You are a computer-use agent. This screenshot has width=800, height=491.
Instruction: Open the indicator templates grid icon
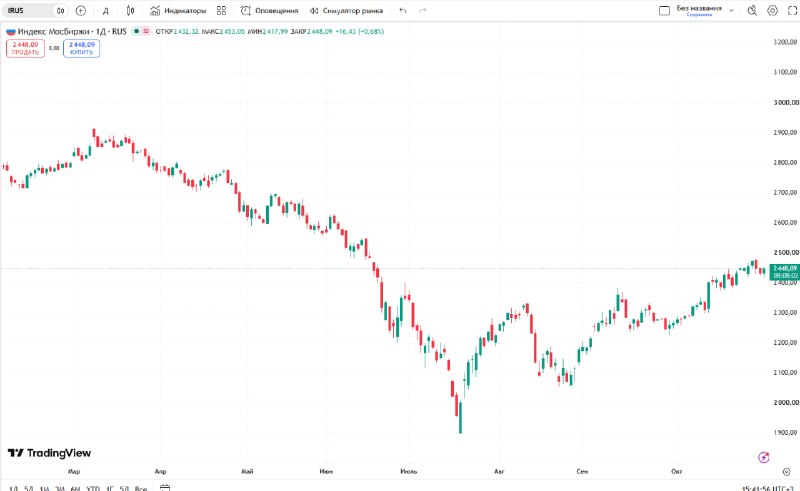click(221, 10)
